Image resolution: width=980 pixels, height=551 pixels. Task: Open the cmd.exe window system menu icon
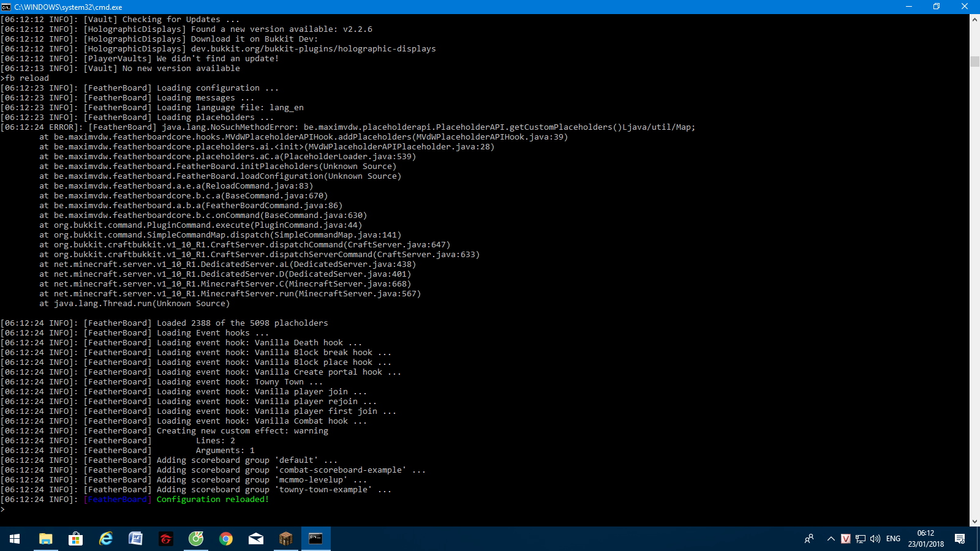pyautogui.click(x=6, y=7)
